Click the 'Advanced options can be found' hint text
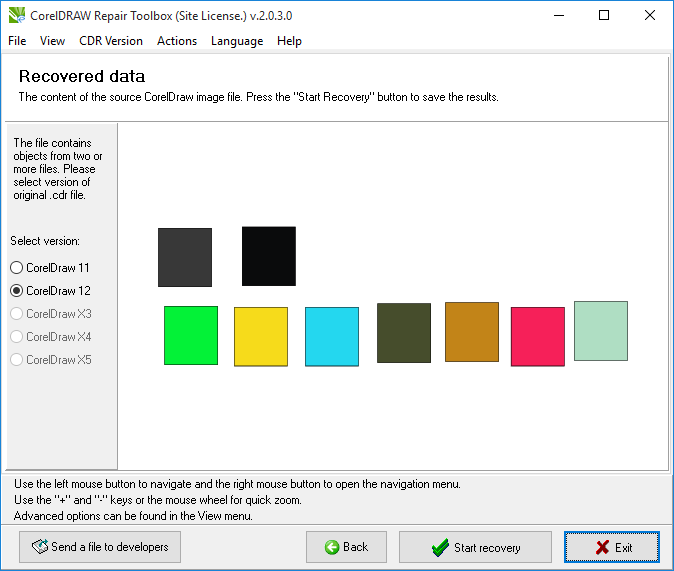The height and width of the screenshot is (571, 674). (x=133, y=516)
